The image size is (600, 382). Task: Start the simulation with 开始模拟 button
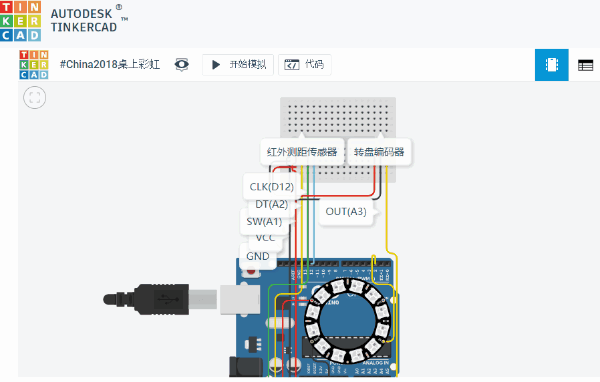238,65
